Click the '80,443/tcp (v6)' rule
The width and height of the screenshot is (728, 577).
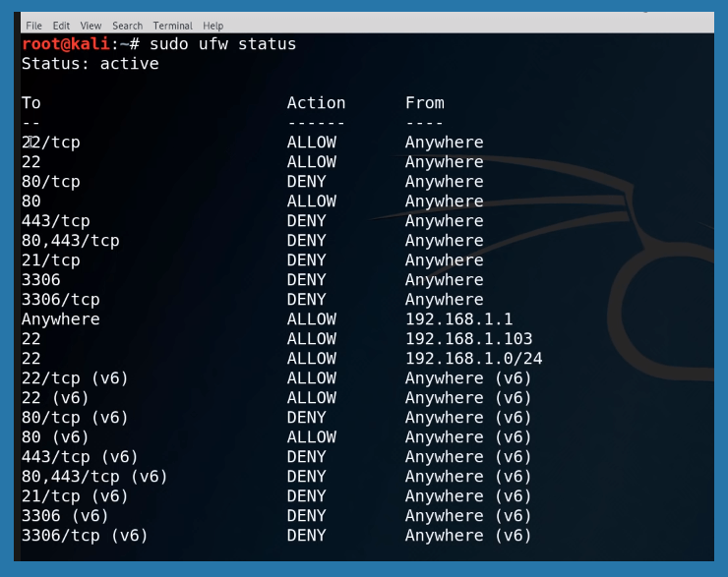(x=94, y=477)
